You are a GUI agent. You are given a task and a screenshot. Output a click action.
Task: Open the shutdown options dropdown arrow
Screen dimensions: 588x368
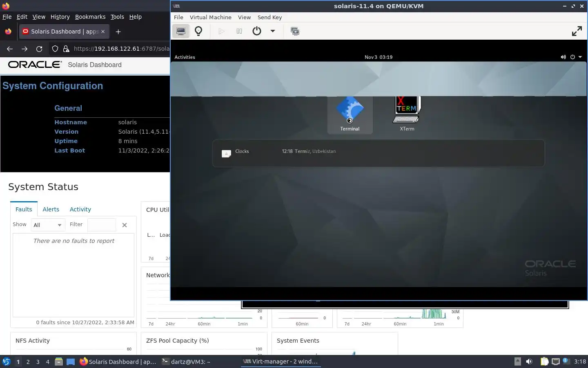coord(272,31)
